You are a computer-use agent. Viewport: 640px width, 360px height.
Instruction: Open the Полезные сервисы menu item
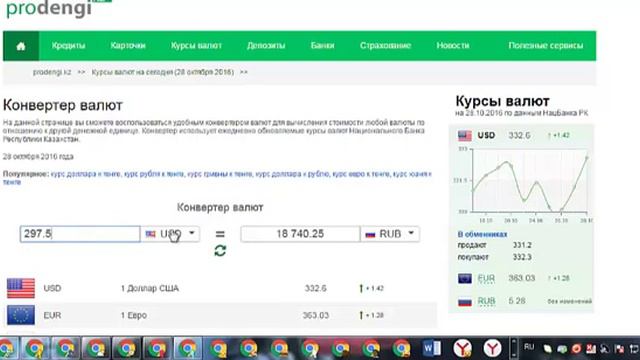click(546, 46)
